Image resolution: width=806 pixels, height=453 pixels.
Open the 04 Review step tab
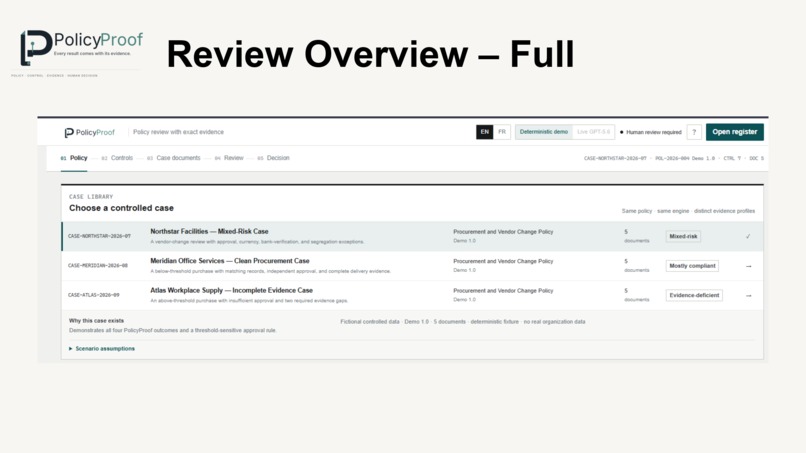[229, 158]
